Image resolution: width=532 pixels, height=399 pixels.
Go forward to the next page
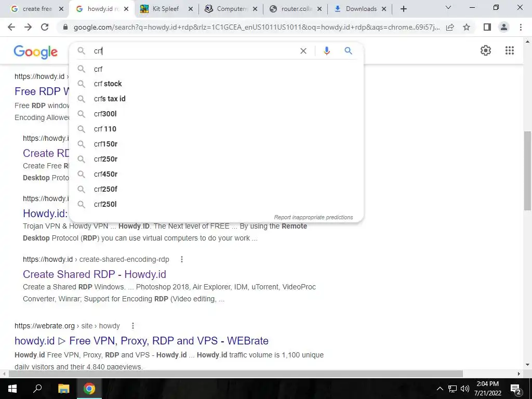click(x=28, y=27)
